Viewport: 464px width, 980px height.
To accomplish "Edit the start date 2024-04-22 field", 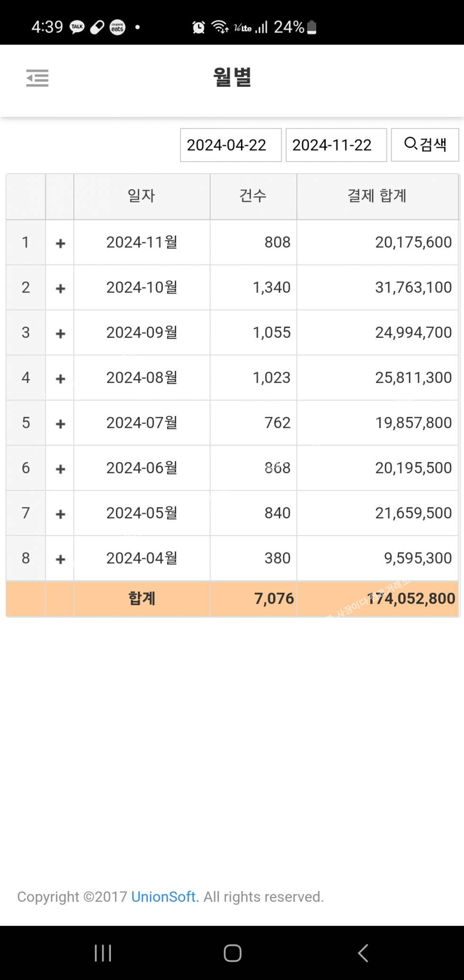I will point(231,145).
